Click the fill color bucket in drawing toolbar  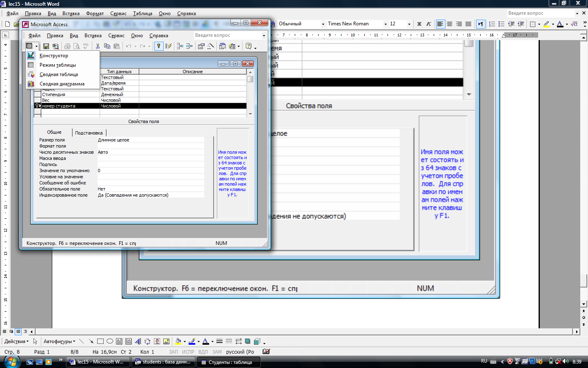[178, 341]
